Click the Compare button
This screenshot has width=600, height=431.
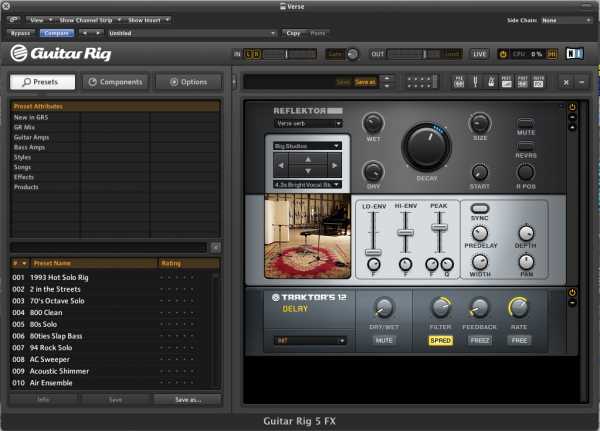tap(57, 33)
